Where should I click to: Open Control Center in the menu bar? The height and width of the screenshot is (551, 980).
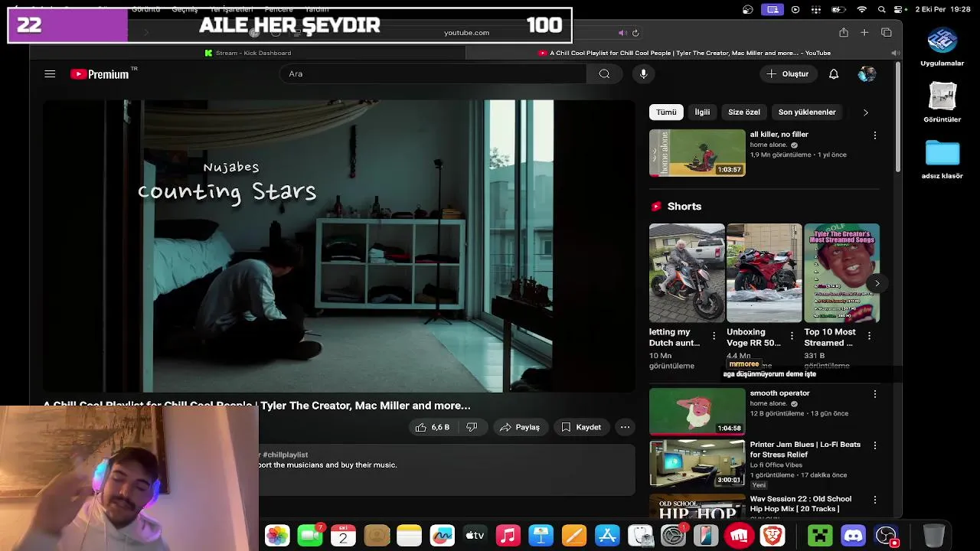point(900,9)
